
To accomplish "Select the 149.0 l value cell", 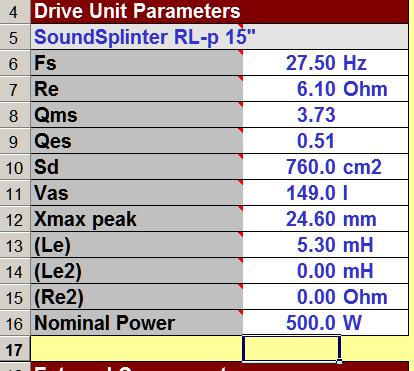I will click(x=326, y=193).
